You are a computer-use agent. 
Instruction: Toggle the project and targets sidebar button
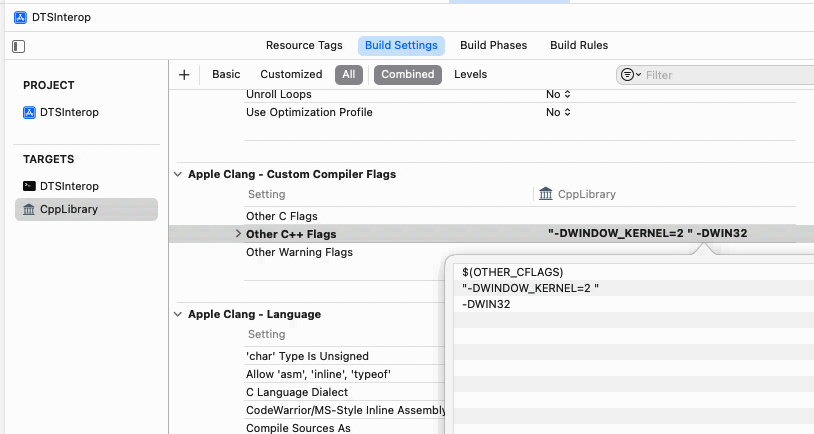coord(18,46)
